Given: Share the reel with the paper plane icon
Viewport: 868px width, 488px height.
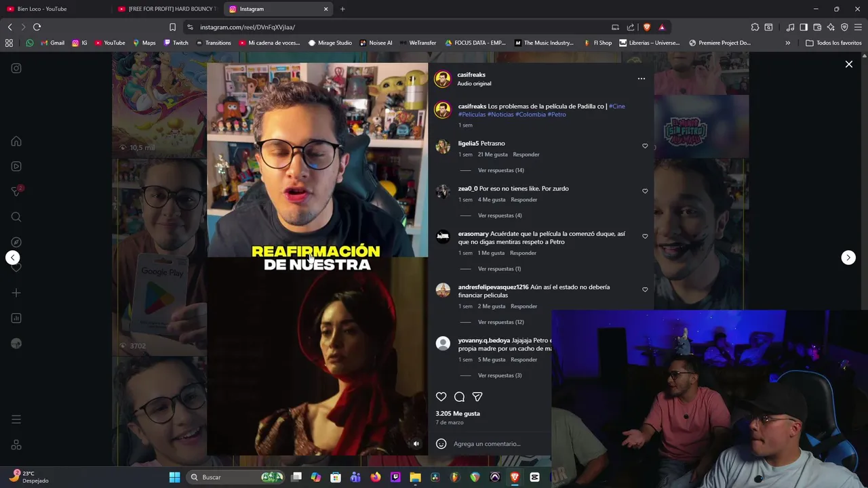Looking at the screenshot, I should point(477,396).
